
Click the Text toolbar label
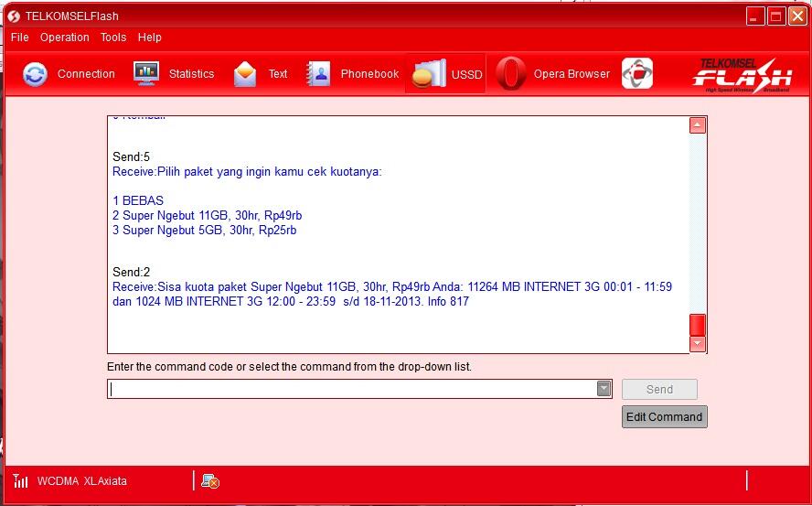(278, 73)
